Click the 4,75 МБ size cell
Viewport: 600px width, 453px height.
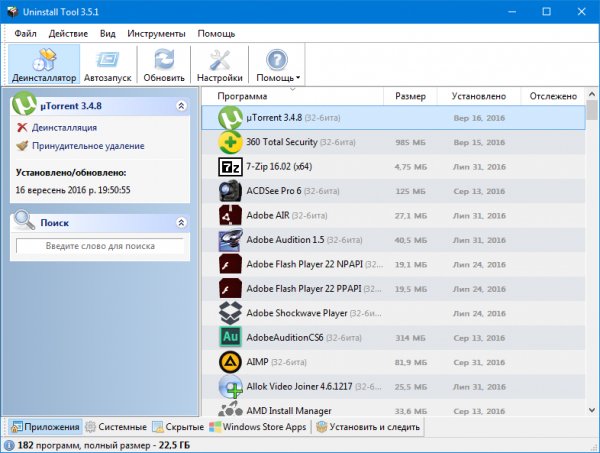(411, 167)
